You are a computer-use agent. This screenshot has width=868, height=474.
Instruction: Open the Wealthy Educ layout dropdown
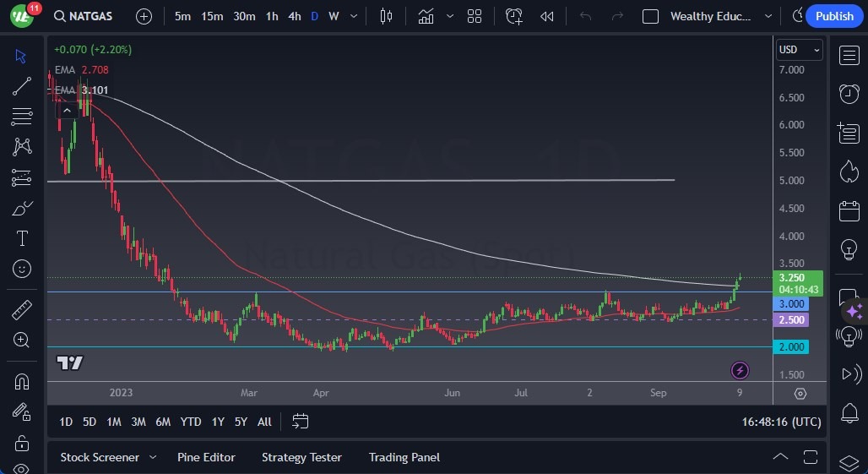tap(768, 16)
